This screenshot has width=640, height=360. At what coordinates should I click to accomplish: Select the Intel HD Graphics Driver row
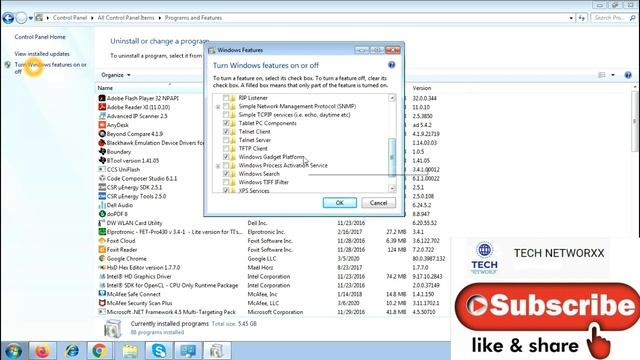pos(272,277)
